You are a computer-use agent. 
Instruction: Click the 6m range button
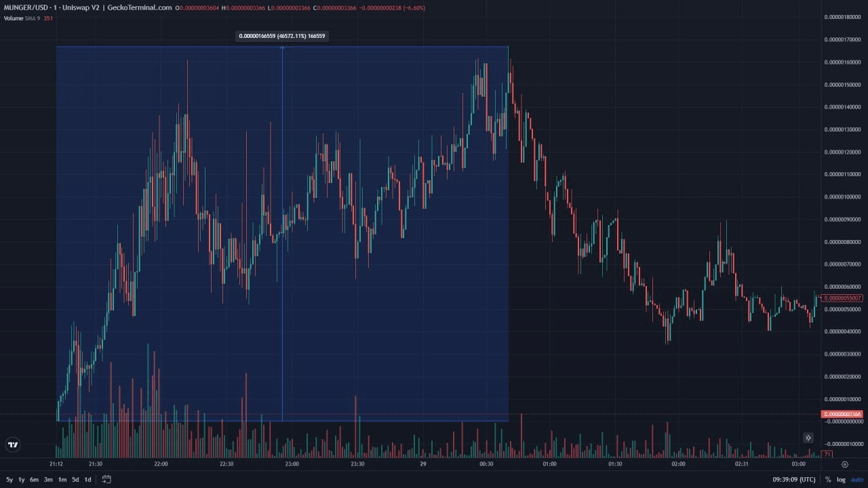tap(35, 479)
